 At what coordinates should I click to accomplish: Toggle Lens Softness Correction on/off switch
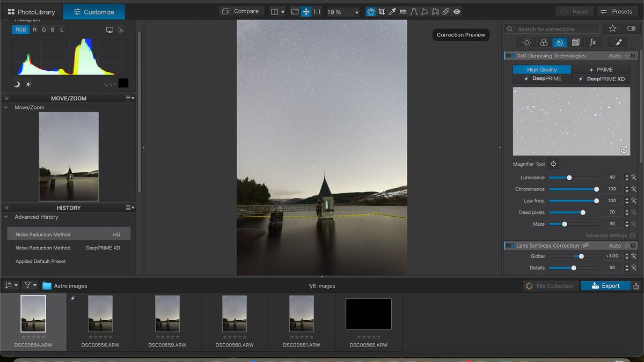[x=511, y=246]
